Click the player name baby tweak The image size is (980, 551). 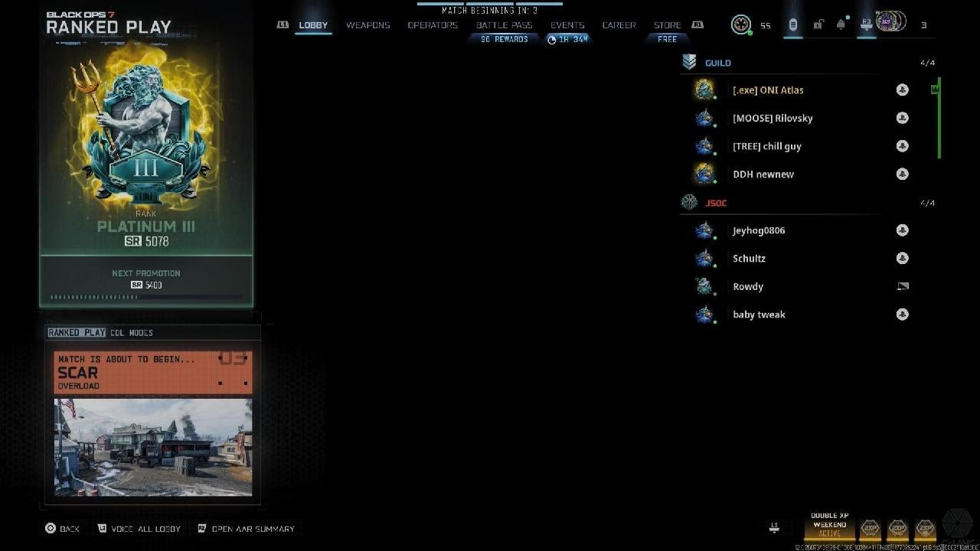pos(759,315)
